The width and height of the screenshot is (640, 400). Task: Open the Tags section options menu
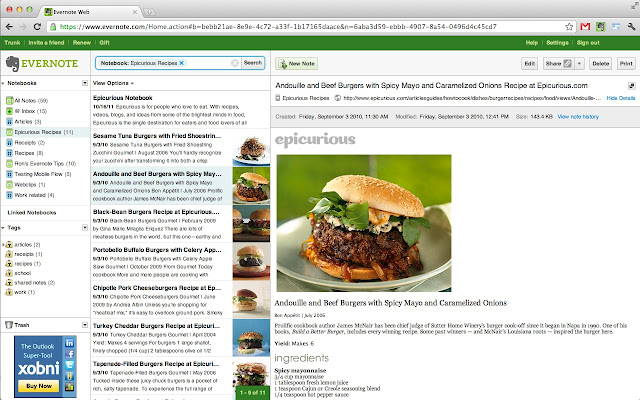click(82, 227)
